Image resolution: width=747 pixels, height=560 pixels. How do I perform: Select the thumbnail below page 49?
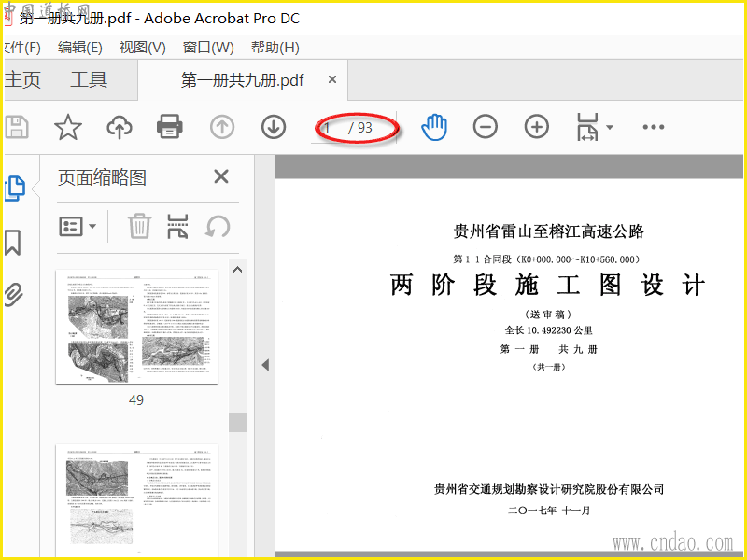click(x=136, y=500)
